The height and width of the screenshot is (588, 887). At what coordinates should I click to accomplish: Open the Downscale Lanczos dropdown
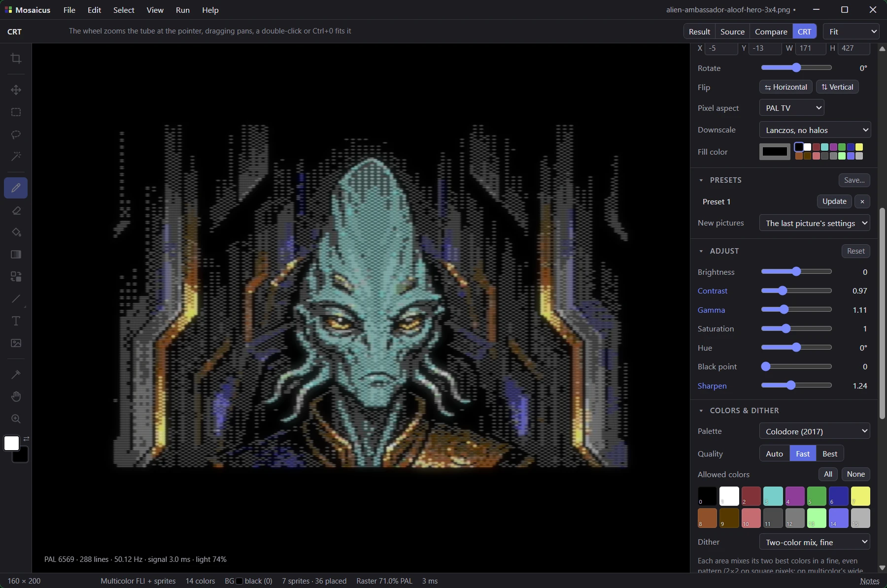coord(815,130)
